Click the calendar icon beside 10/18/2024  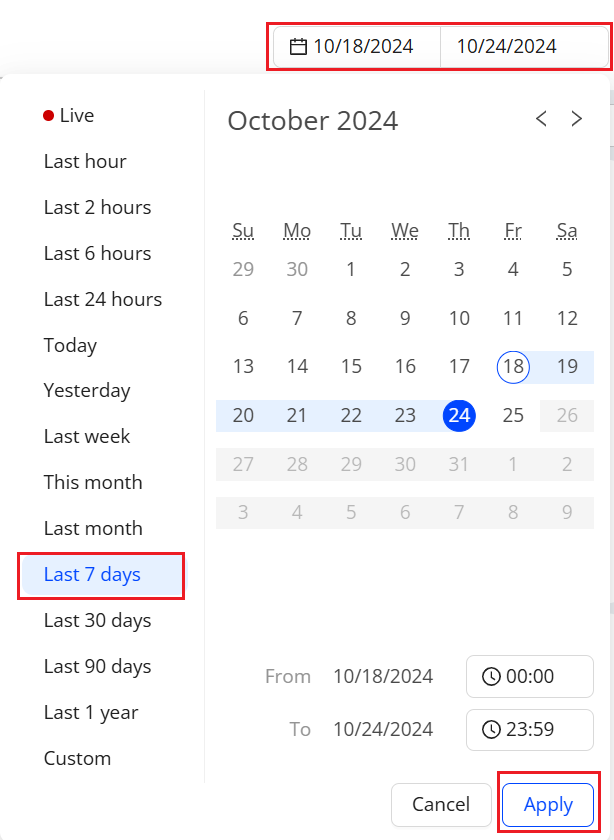coord(298,47)
